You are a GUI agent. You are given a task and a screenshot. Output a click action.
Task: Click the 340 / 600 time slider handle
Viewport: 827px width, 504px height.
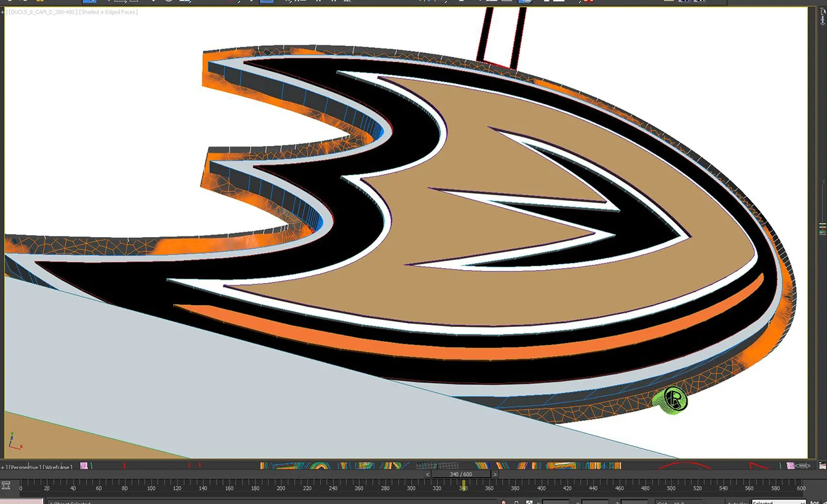point(461,474)
